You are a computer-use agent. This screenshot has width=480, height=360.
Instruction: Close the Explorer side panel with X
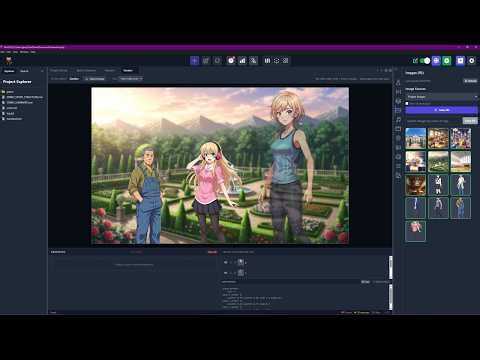pos(42,71)
